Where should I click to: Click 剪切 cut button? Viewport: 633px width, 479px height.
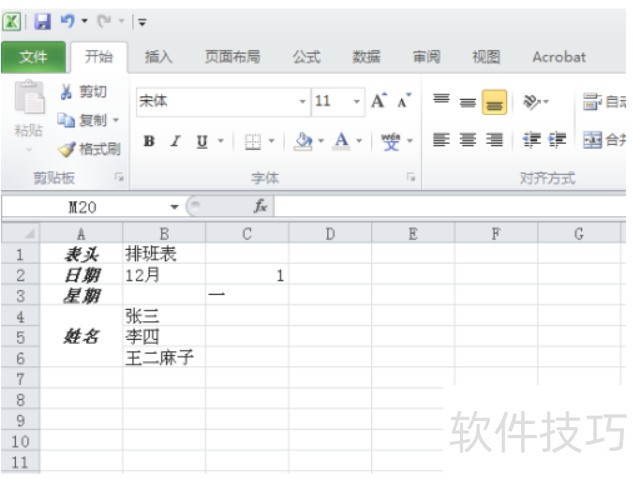point(83,92)
